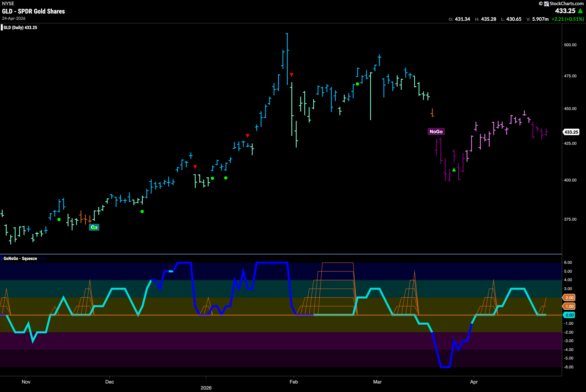The image size is (586, 392).
Task: Click the Apr label on time axis
Action: [x=474, y=382]
